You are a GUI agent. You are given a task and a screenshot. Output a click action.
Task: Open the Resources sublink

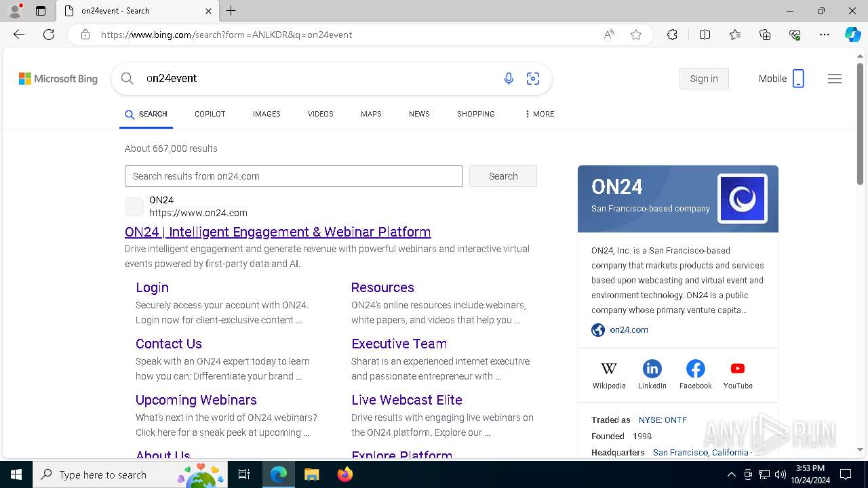[x=382, y=287]
